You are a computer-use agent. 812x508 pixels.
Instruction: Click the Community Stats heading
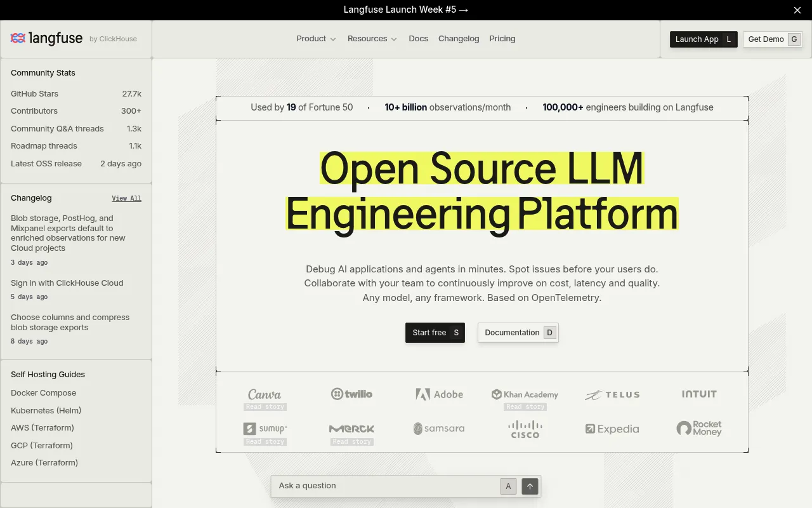[43, 73]
